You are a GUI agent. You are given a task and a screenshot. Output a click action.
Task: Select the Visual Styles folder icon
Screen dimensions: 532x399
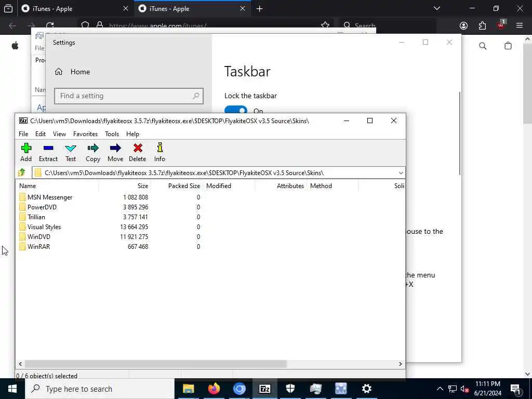click(22, 227)
